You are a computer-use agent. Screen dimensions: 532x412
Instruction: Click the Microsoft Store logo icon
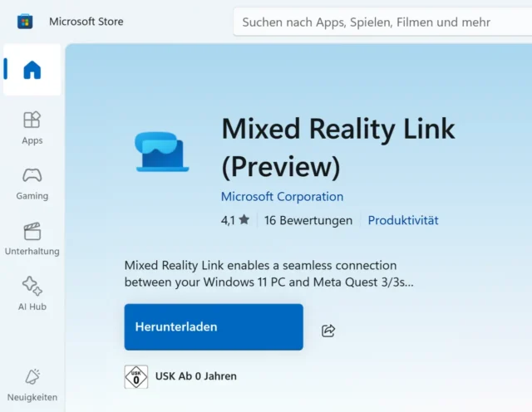coord(25,22)
